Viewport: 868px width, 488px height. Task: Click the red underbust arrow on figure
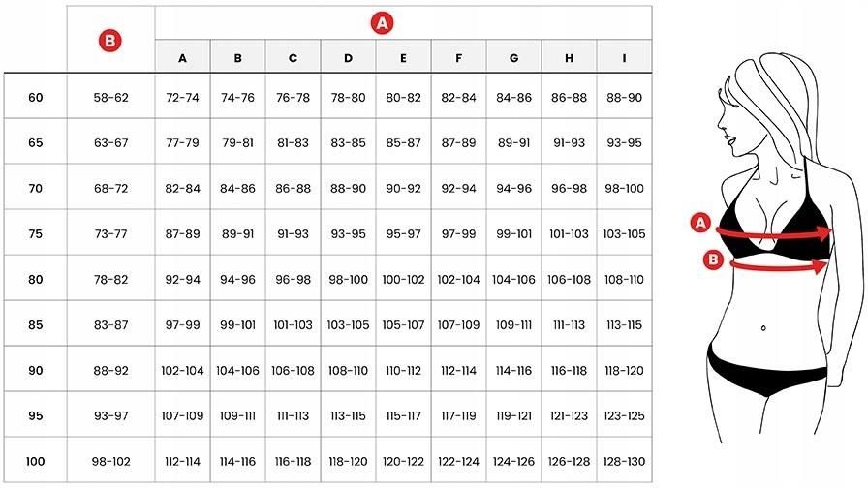tap(778, 266)
